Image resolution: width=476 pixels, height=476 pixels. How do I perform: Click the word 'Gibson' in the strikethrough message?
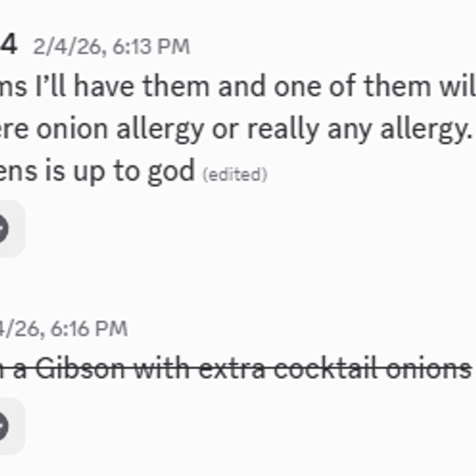(x=80, y=368)
